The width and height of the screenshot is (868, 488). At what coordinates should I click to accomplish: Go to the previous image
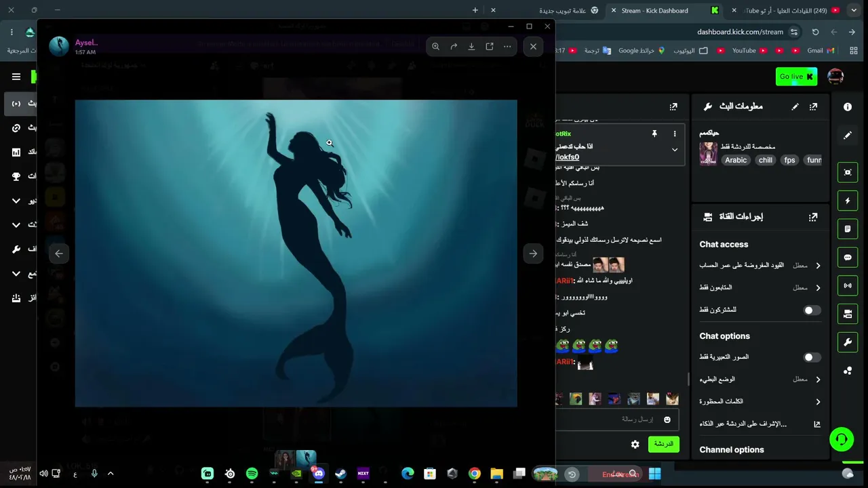pyautogui.click(x=59, y=253)
